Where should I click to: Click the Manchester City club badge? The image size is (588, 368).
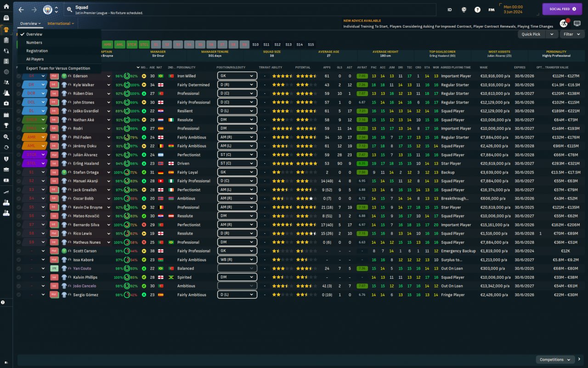(x=47, y=10)
